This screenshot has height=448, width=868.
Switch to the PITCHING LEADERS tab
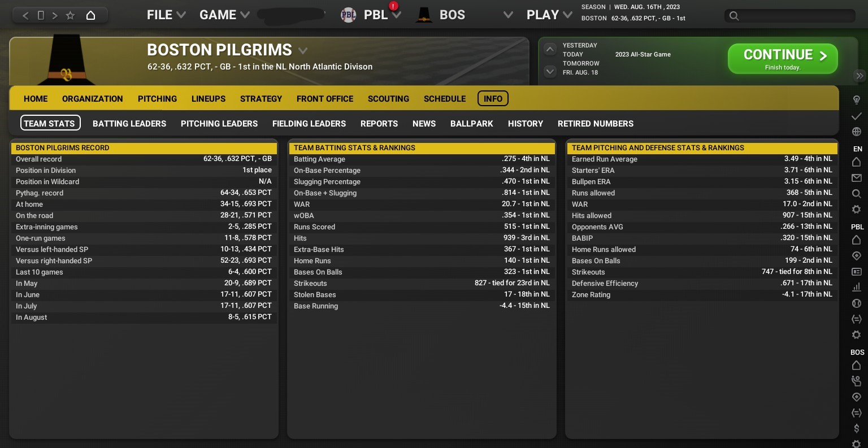coord(219,124)
